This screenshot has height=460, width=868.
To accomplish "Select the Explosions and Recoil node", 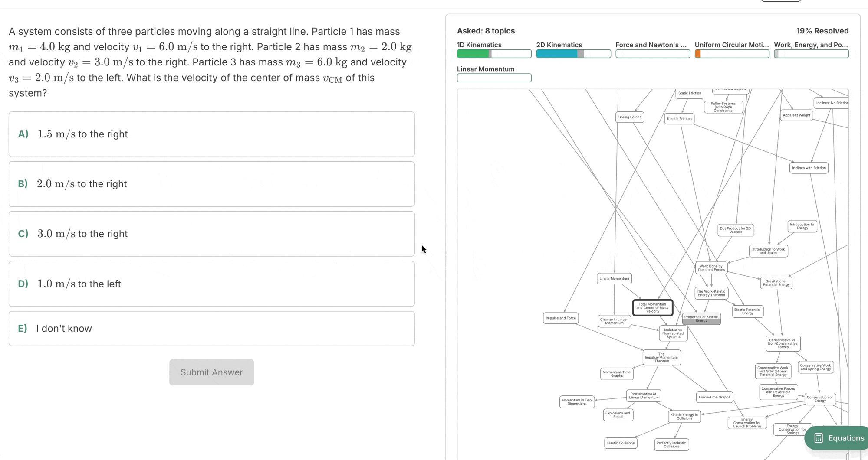I will (x=618, y=414).
